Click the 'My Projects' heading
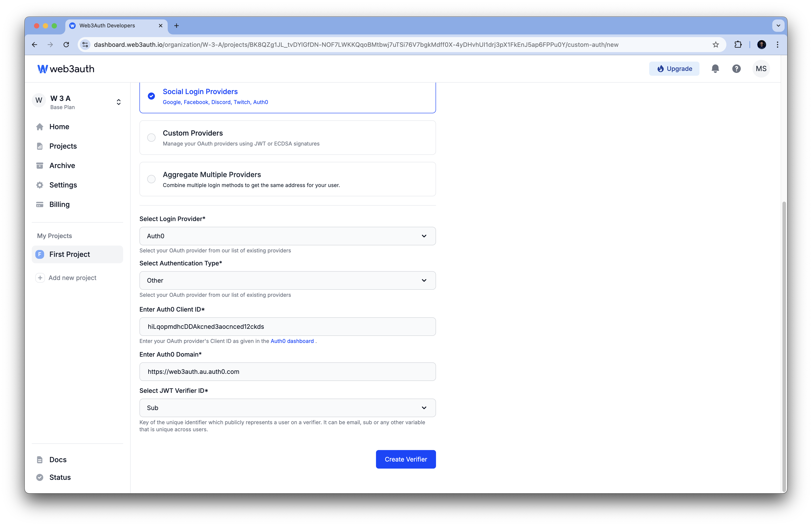Viewport: 812px width, 526px height. pos(55,236)
